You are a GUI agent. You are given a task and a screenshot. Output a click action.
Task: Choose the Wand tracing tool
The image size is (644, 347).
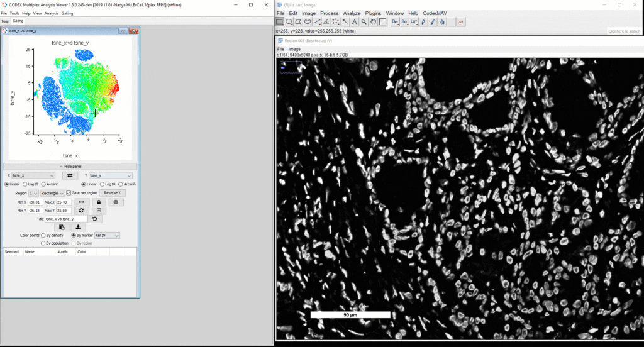pyautogui.click(x=345, y=21)
